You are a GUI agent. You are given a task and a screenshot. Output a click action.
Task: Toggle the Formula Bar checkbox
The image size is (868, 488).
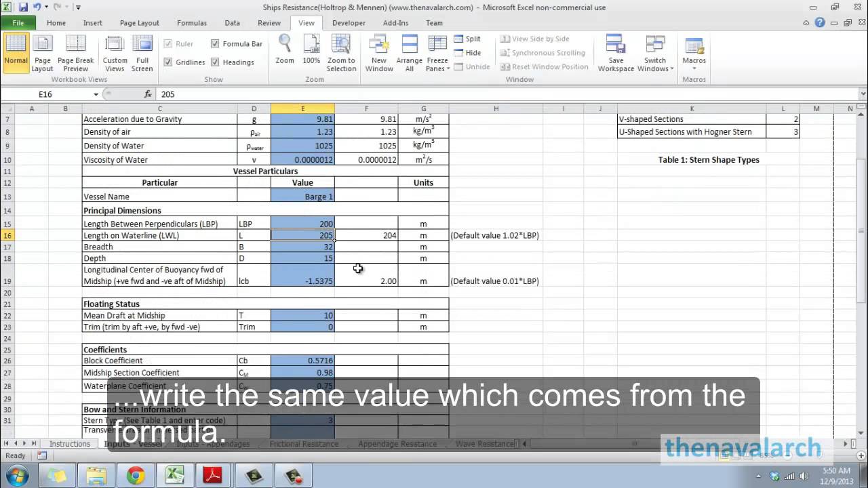(x=215, y=44)
